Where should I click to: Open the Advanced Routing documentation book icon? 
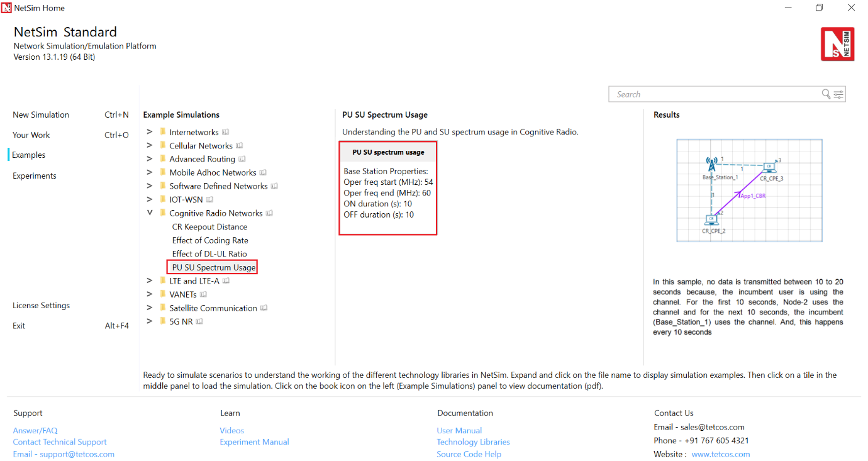(x=242, y=159)
